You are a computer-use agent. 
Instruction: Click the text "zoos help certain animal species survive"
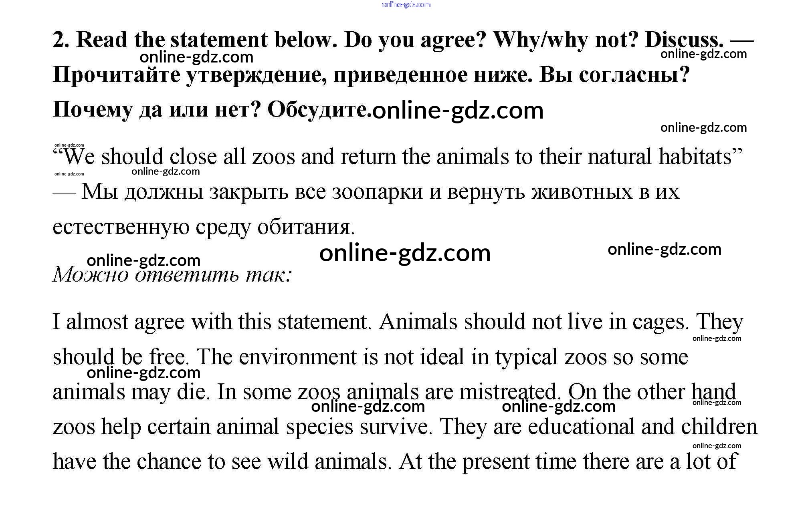[242, 427]
